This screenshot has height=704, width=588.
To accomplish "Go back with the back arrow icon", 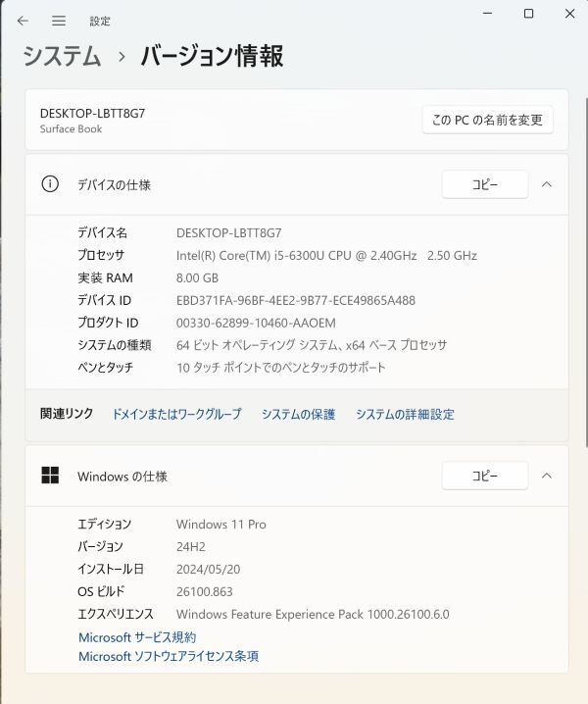I will (x=23, y=21).
